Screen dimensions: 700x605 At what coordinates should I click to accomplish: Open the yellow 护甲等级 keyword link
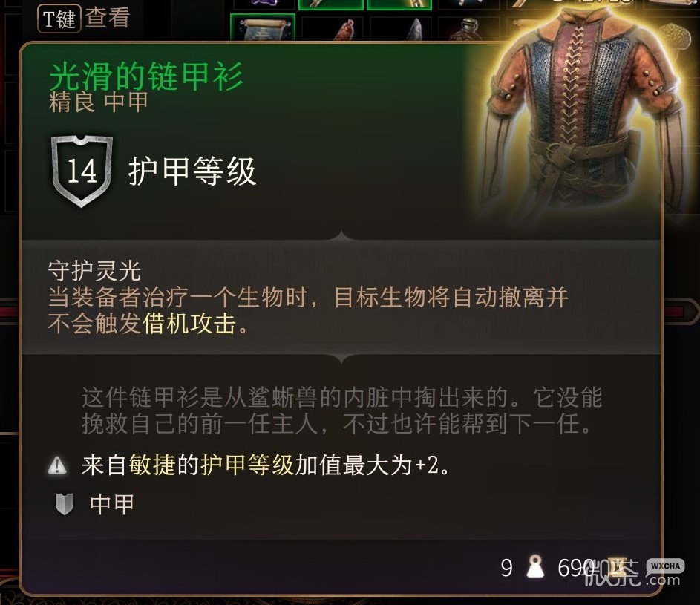click(x=247, y=465)
